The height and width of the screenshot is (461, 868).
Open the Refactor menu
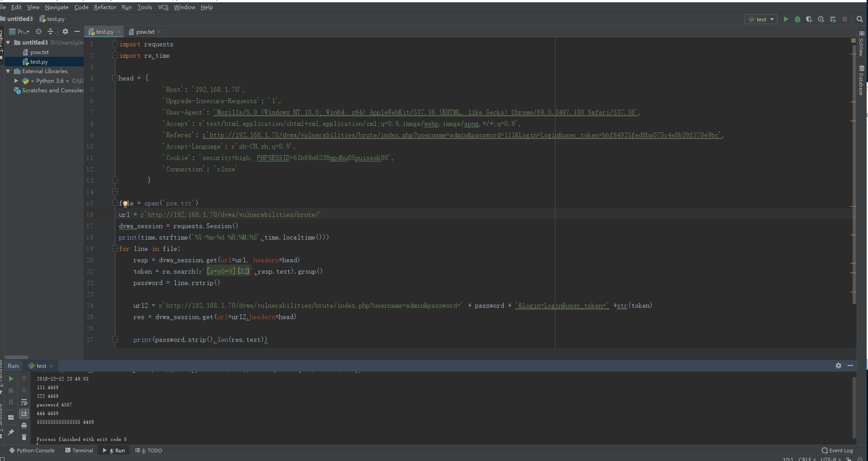pyautogui.click(x=105, y=7)
